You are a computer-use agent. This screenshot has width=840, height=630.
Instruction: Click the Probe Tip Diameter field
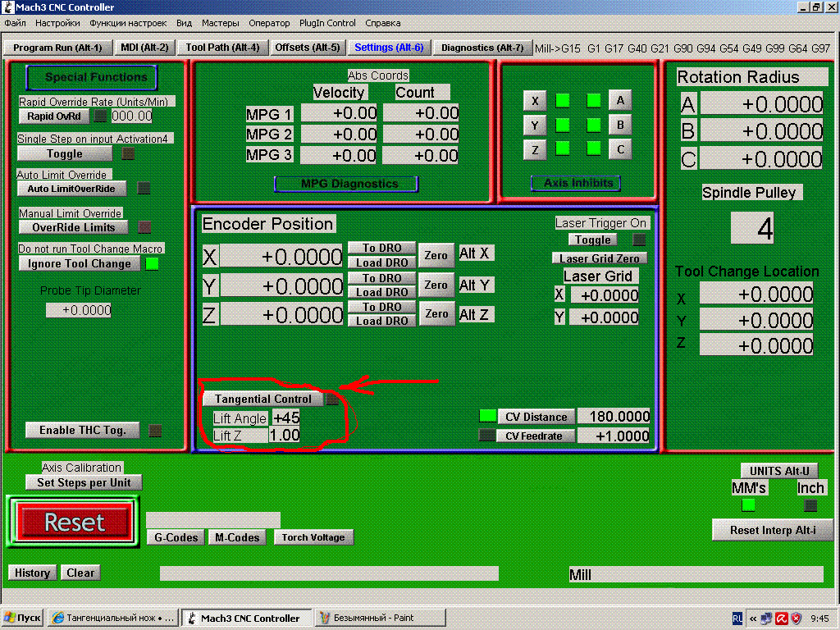coord(79,310)
